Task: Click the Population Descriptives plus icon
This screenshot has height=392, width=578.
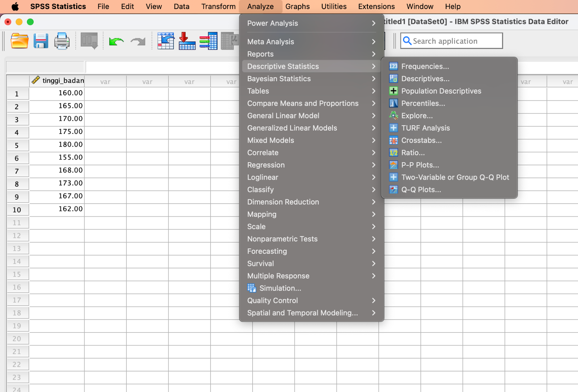Action: click(x=393, y=91)
